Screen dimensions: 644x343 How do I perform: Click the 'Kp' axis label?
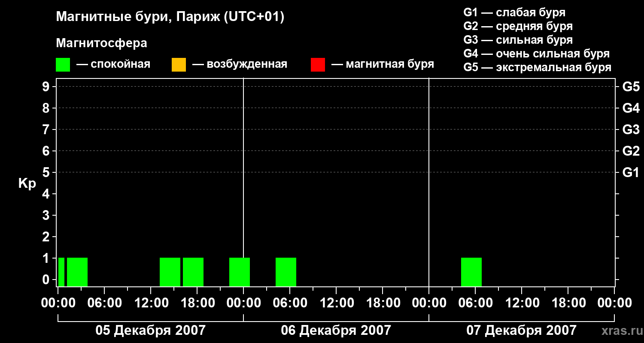click(x=27, y=184)
